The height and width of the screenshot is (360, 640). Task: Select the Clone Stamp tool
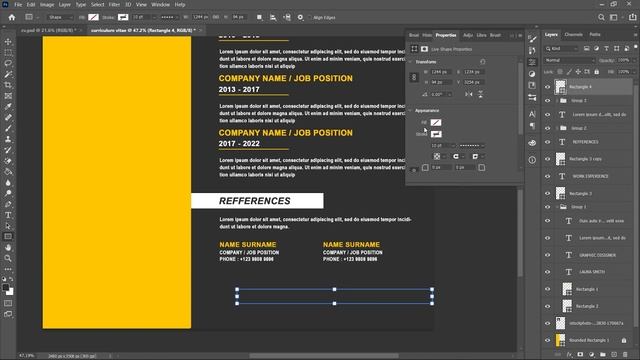pos(8,139)
